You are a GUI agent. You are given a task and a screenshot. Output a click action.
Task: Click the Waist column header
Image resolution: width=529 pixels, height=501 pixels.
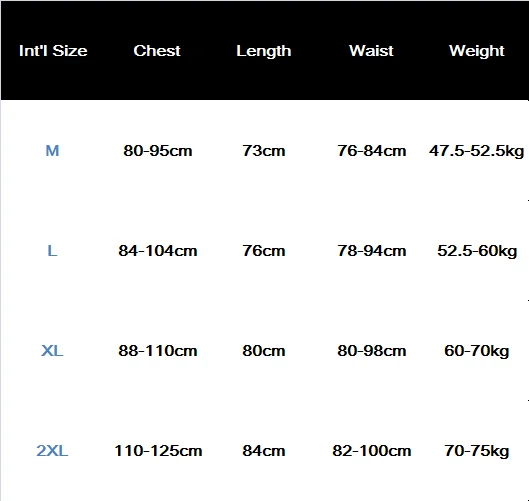(x=371, y=51)
